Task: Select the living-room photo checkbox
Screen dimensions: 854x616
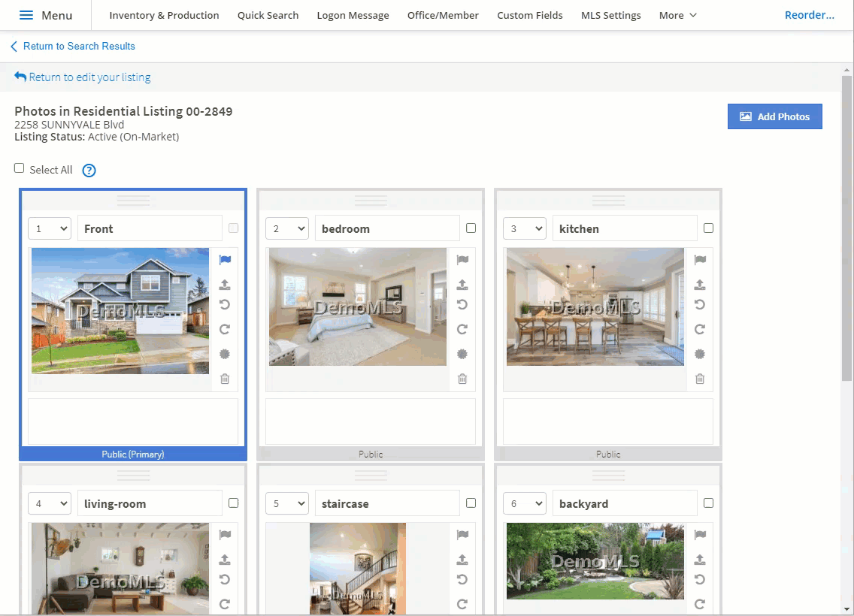Action: pos(234,503)
